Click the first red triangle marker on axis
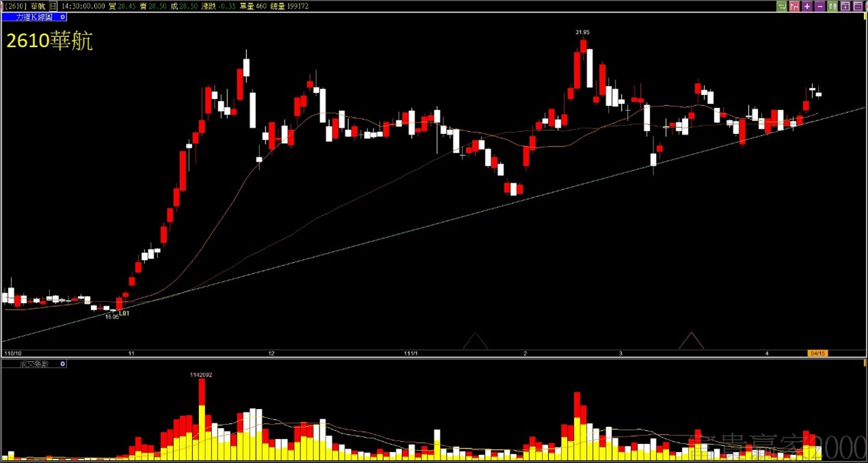This screenshot has height=463, width=868. point(475,340)
